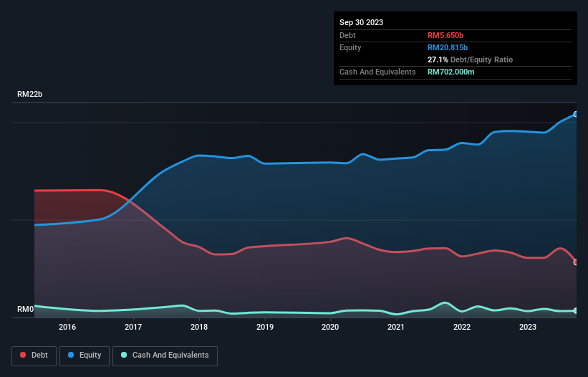Toggle the Equity legend button
Viewport: 588px width, 377px height.
pos(85,355)
